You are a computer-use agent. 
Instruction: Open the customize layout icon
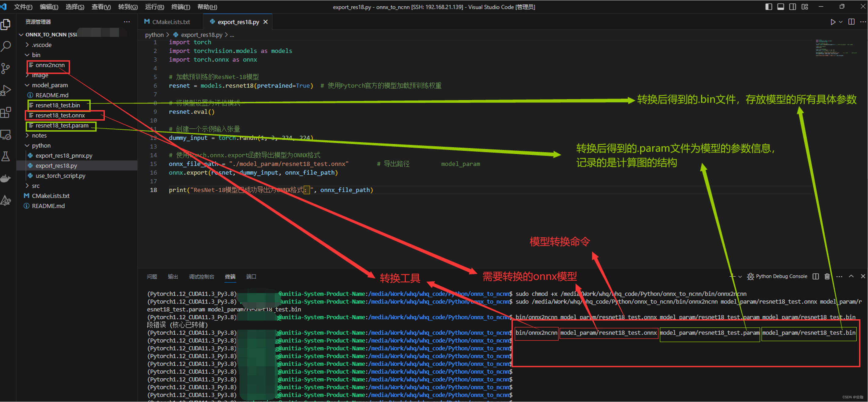click(x=805, y=7)
